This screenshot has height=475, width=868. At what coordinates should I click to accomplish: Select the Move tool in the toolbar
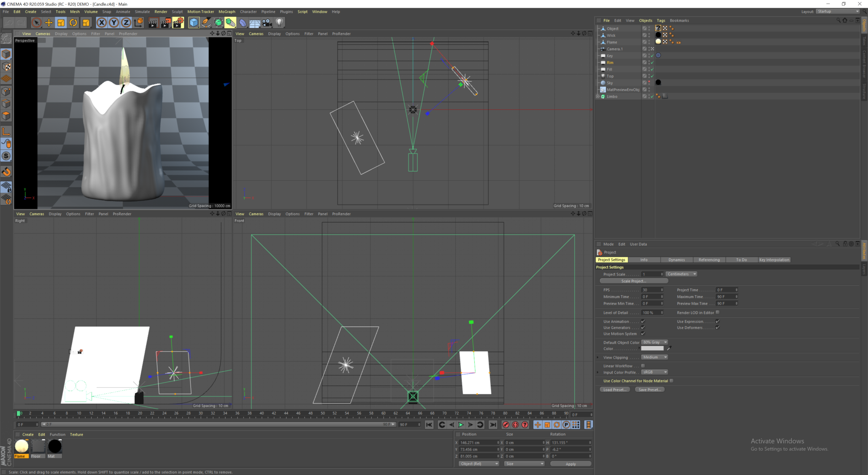click(48, 22)
